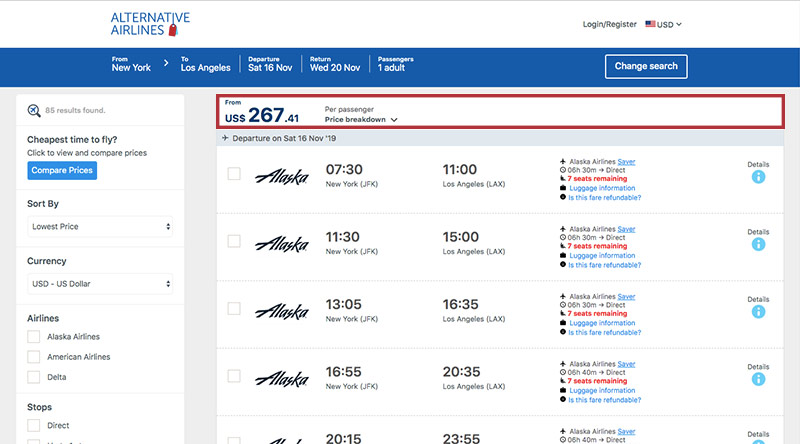Viewport: 800px width, 444px height.
Task: Filter by Delta checkbox
Action: click(x=34, y=377)
